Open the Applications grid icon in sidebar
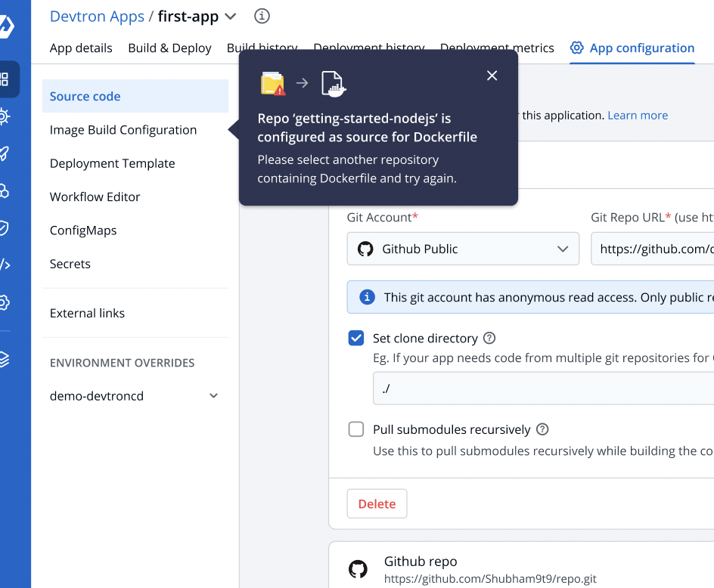714x588 pixels. click(x=5, y=79)
